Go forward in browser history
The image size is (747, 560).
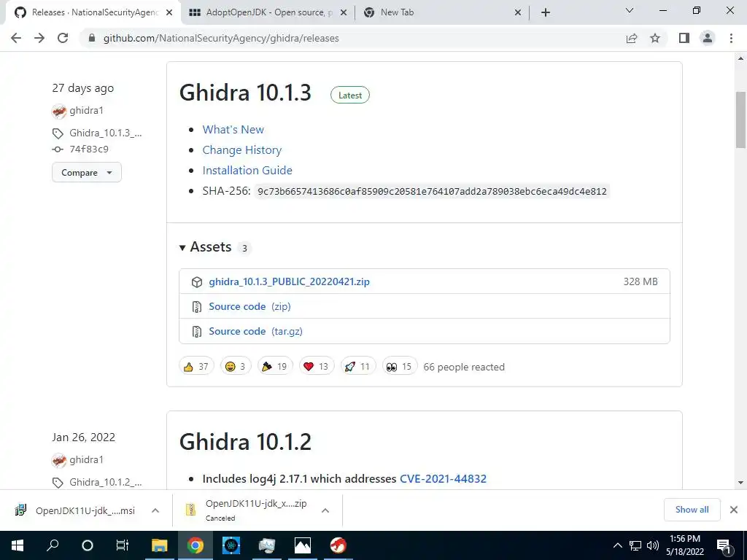39,38
